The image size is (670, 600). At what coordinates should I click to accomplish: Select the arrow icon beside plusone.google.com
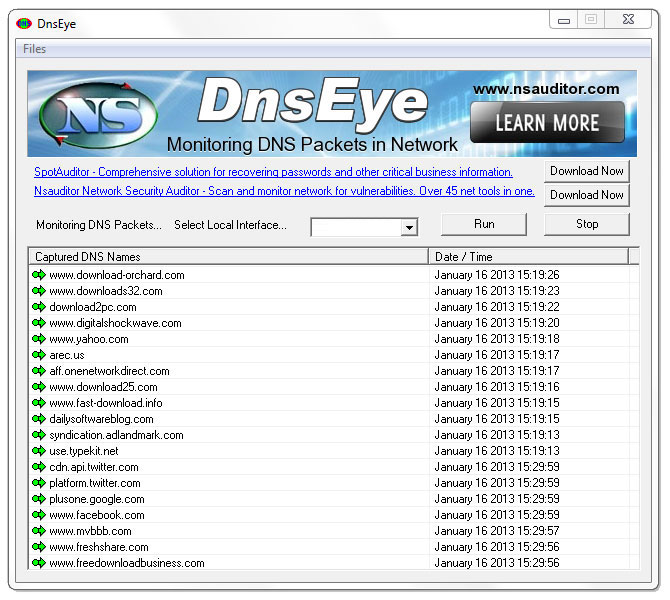(39, 499)
